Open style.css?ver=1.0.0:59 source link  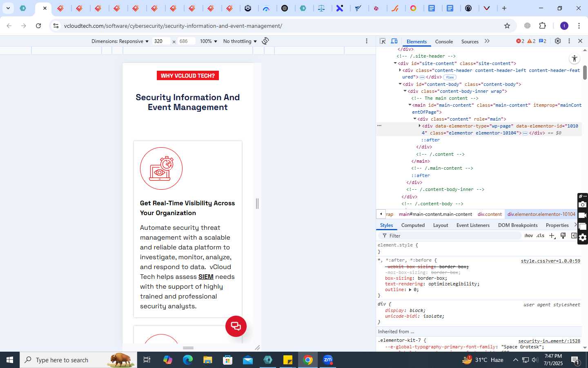point(550,261)
